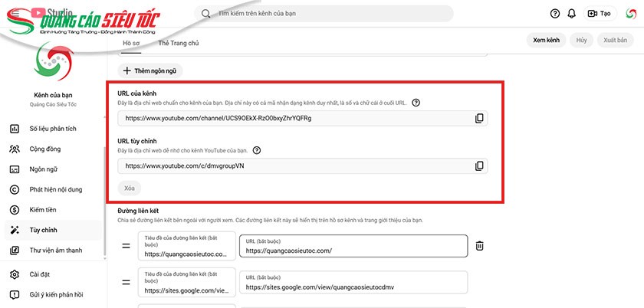The width and height of the screenshot is (644, 308).
Task: Open Số liệu phân tích in sidebar
Action: click(x=54, y=128)
